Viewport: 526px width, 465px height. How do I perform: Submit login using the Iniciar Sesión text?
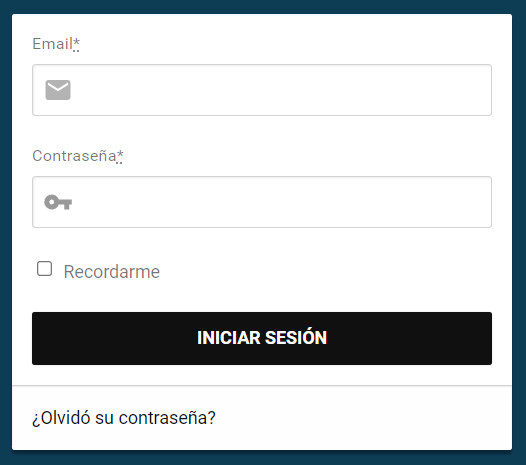coord(262,338)
